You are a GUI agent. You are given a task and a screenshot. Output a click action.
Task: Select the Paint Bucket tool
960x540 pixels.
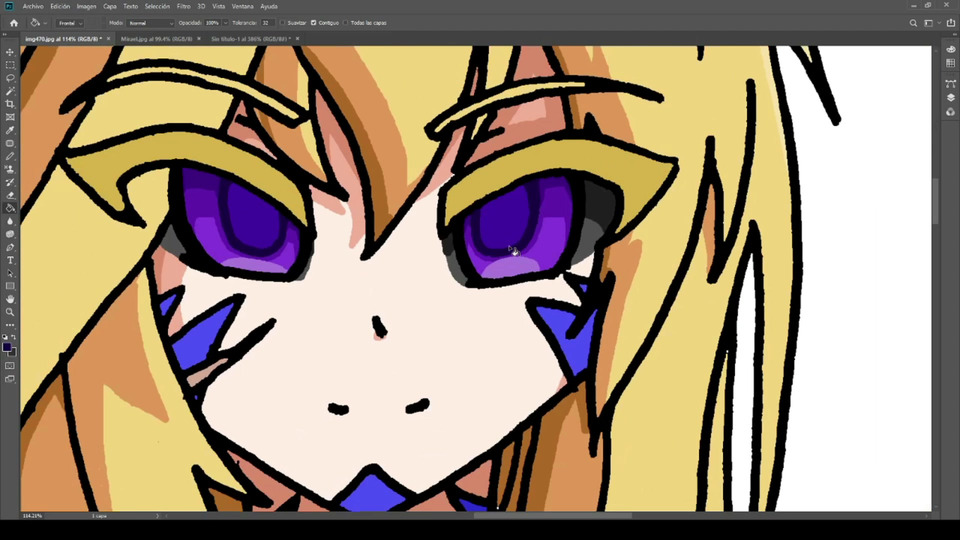coord(10,208)
